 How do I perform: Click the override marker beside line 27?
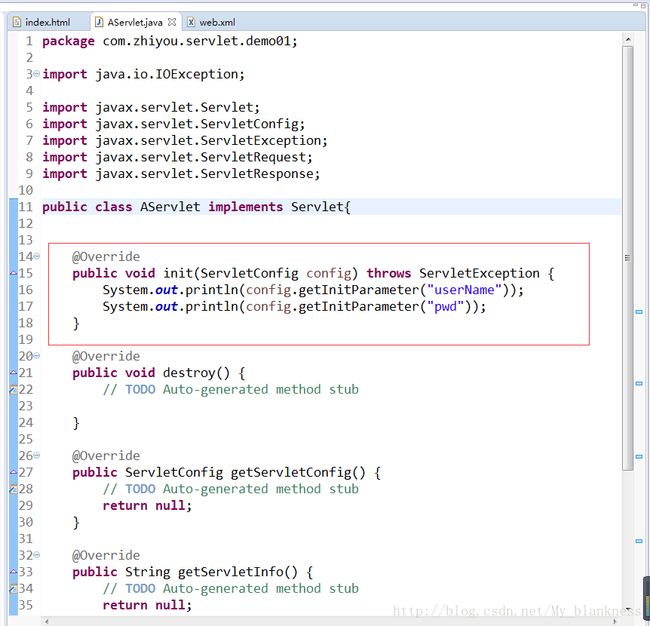pyautogui.click(x=13, y=472)
